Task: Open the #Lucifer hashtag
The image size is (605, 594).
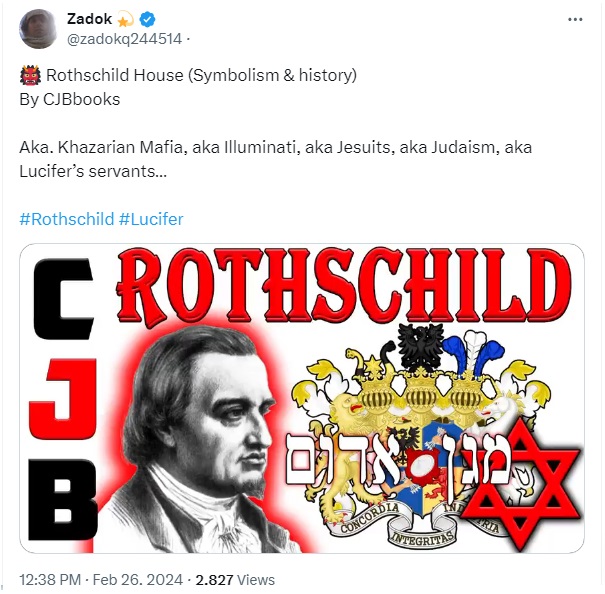Action: [151, 219]
